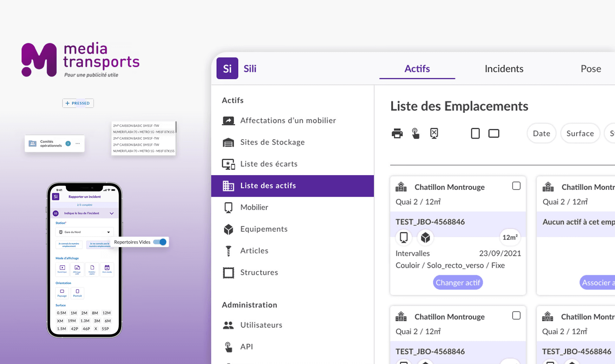
Task: Click the crossed-out mobilier toolbar icon
Action: click(x=434, y=133)
